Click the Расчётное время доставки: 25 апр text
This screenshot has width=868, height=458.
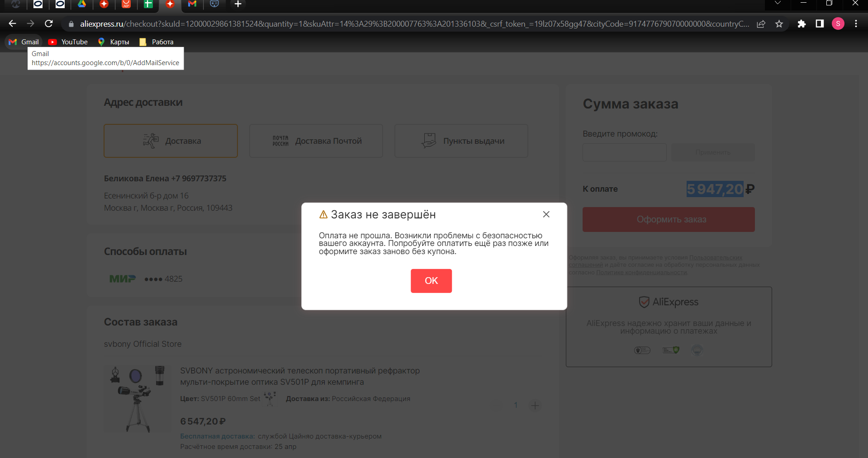click(x=238, y=447)
